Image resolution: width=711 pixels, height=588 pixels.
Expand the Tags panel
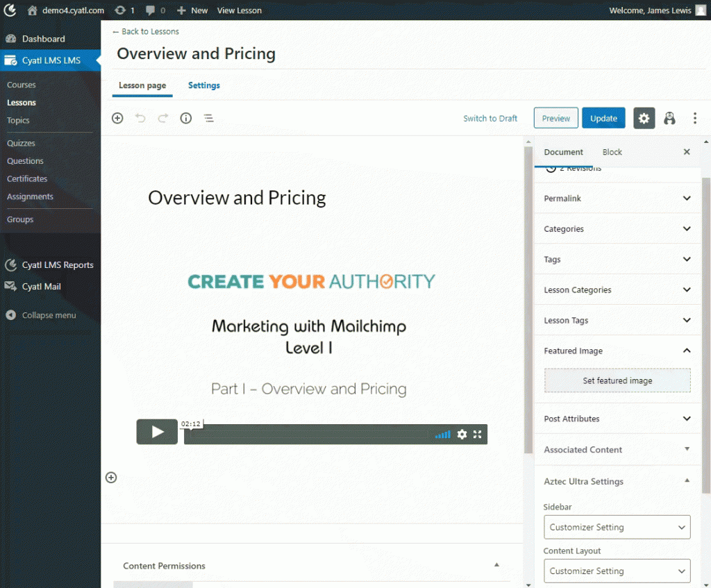(x=617, y=259)
